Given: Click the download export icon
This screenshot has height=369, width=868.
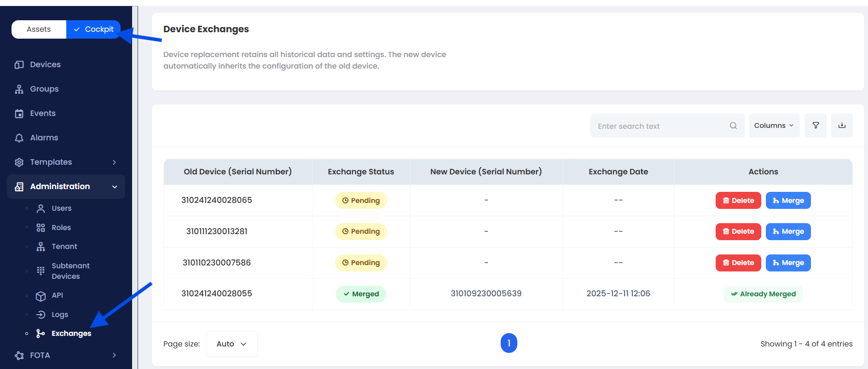Looking at the screenshot, I should 842,126.
